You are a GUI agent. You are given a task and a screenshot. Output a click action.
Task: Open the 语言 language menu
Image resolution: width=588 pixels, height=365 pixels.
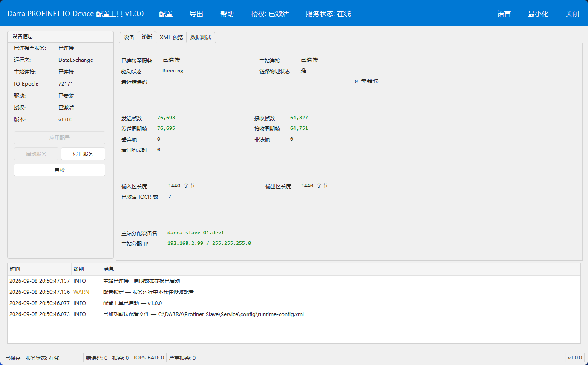coord(504,14)
